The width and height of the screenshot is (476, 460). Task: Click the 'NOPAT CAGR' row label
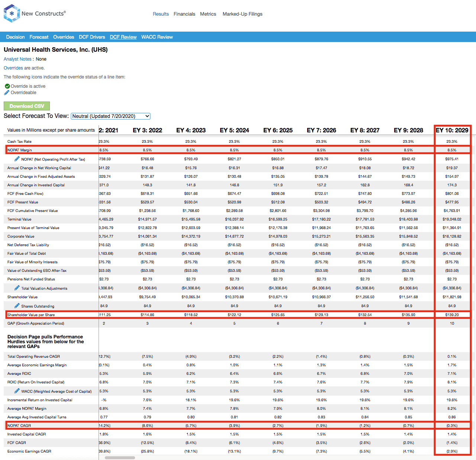pyautogui.click(x=19, y=425)
